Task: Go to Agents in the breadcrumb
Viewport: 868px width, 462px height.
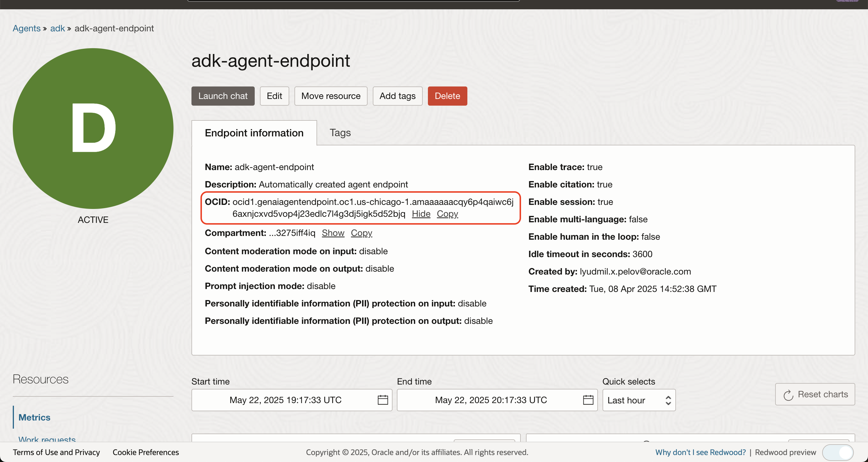Action: pyautogui.click(x=26, y=28)
